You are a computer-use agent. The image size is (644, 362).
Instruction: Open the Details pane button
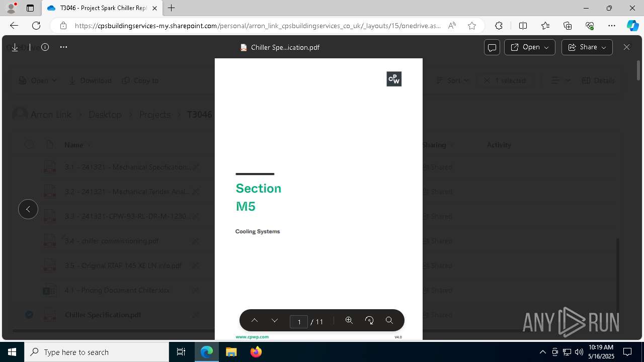(x=598, y=80)
